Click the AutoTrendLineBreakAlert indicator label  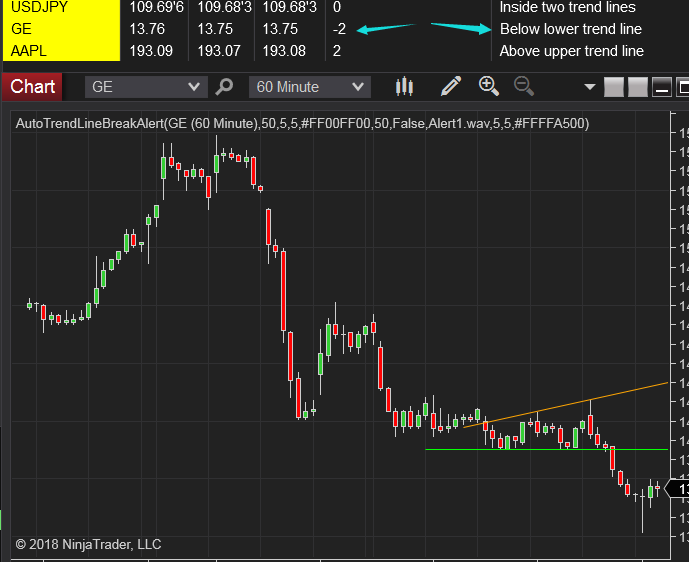coord(302,123)
